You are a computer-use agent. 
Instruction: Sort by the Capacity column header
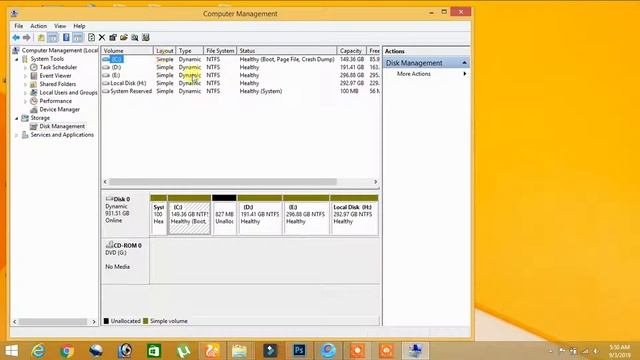click(x=352, y=51)
